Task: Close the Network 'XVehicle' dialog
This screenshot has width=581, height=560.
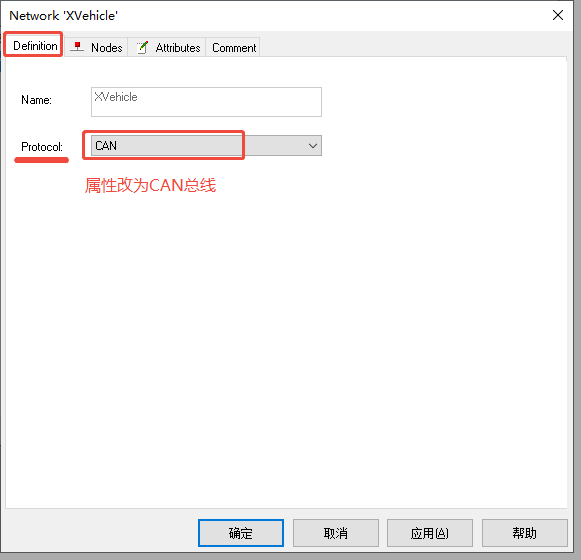Action: tap(558, 15)
